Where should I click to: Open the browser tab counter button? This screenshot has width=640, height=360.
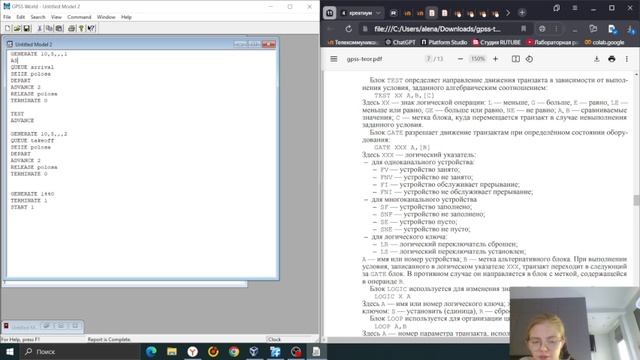(x=329, y=13)
